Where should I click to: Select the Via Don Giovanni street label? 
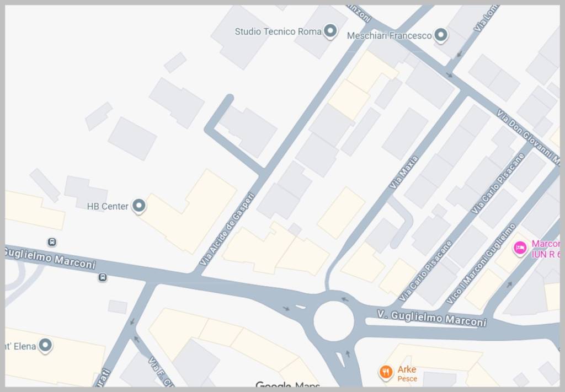527,136
